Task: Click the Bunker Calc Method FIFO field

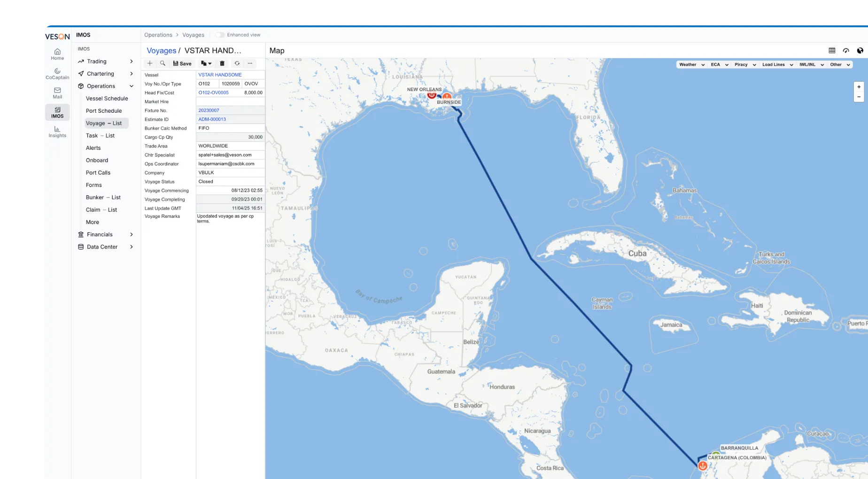Action: pyautogui.click(x=230, y=128)
